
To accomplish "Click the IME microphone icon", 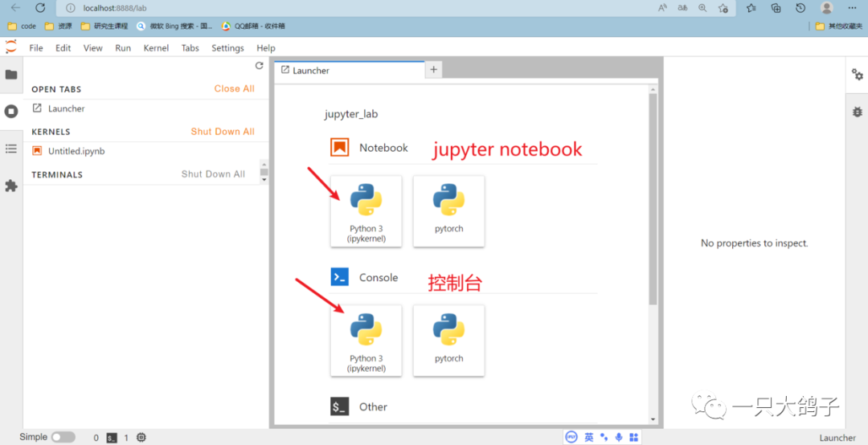I will click(x=619, y=437).
